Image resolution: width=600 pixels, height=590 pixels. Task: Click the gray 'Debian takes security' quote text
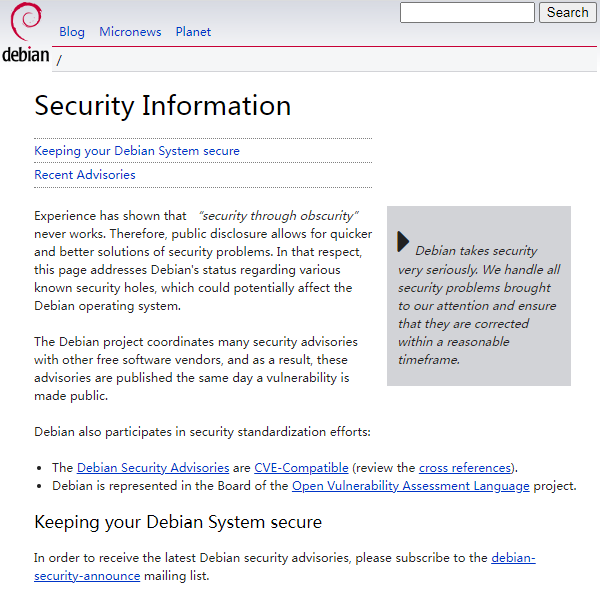478,305
